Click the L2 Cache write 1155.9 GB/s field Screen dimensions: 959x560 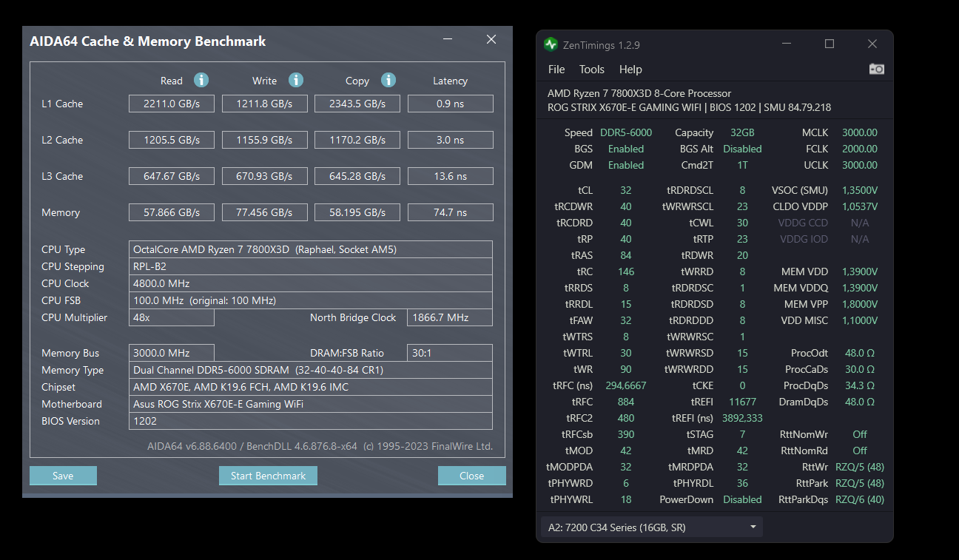(x=265, y=140)
